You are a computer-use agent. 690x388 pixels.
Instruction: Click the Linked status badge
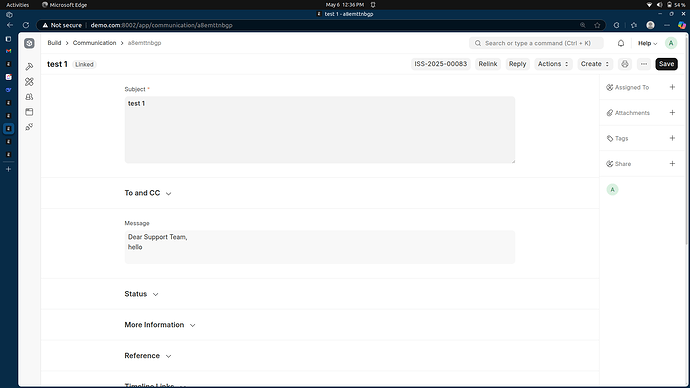[x=84, y=64]
